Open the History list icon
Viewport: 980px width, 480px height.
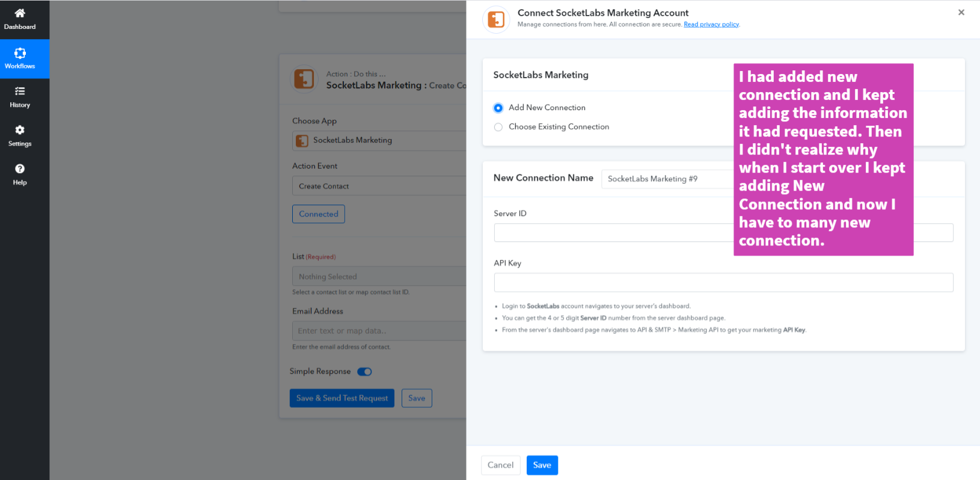[x=20, y=91]
